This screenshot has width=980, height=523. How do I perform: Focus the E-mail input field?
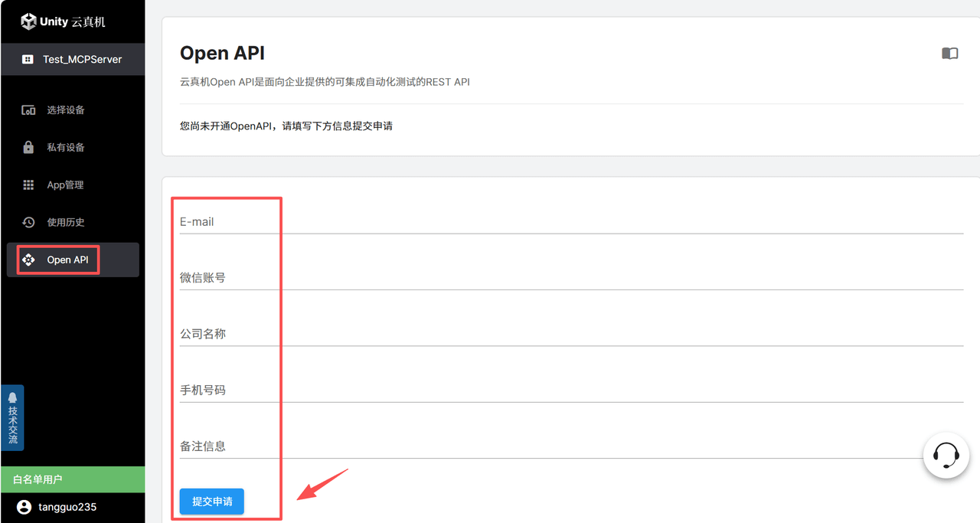pos(570,222)
